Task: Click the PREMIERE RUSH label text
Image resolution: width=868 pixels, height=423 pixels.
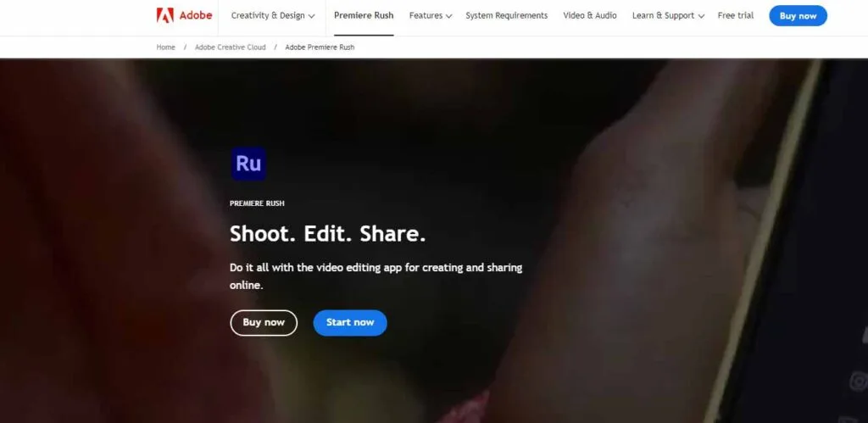Action: (x=257, y=203)
